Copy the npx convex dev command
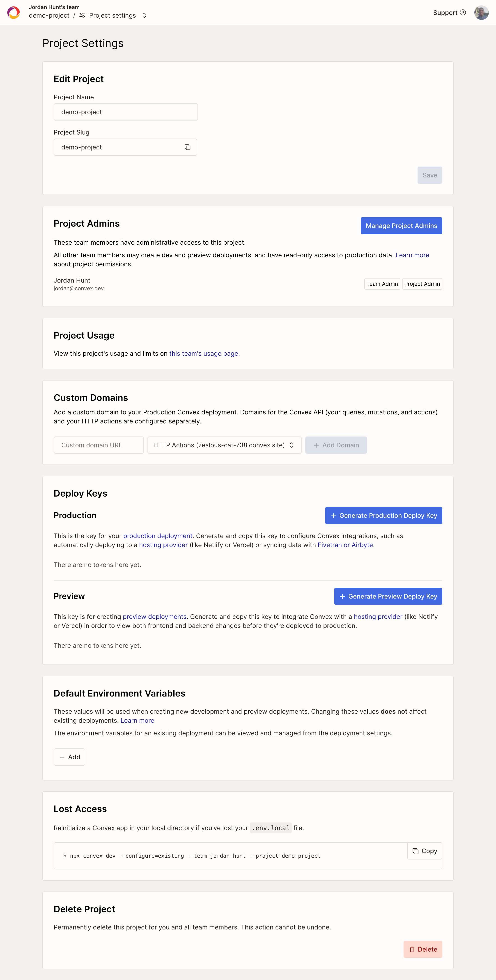 pyautogui.click(x=425, y=851)
